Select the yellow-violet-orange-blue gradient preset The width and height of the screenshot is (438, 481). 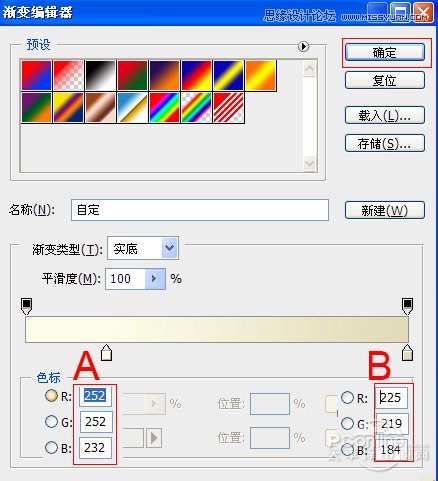coord(69,107)
